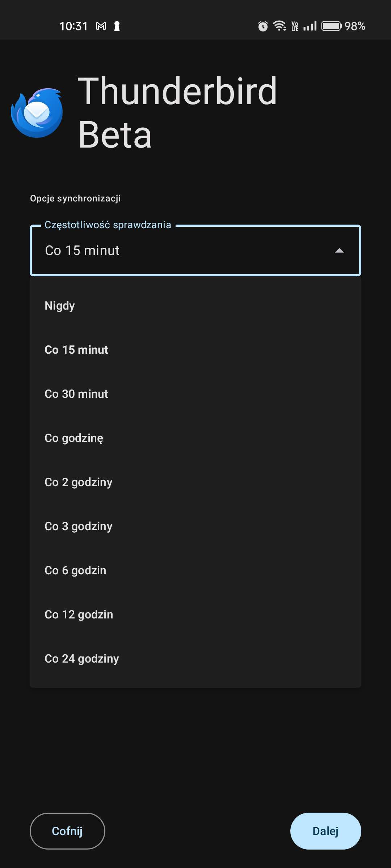391x868 pixels.
Task: Tap the Gmail notification icon in status bar
Action: [x=101, y=26]
